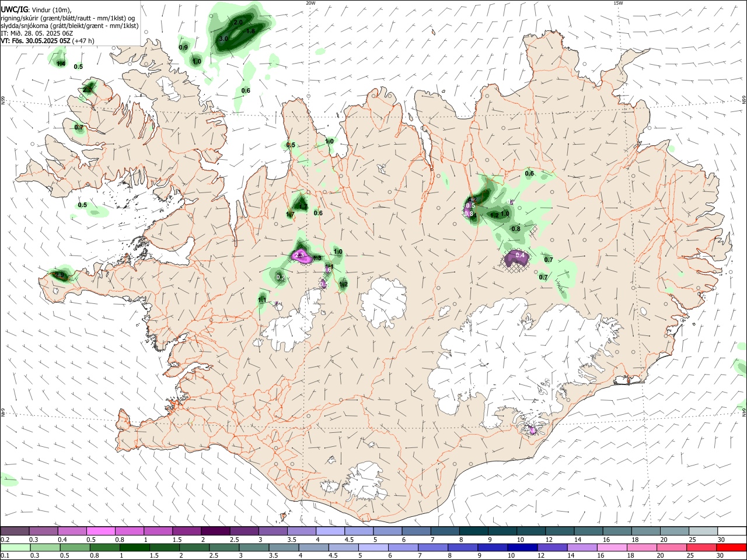Click the 1.4 value in the northwest corner

click(61, 64)
